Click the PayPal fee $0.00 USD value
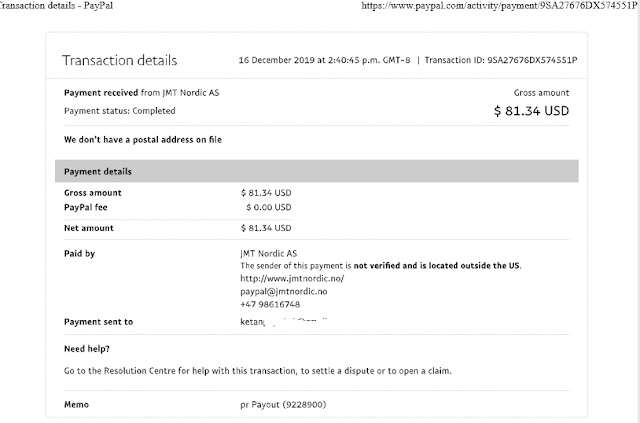The width and height of the screenshot is (640, 423). pyautogui.click(x=268, y=207)
